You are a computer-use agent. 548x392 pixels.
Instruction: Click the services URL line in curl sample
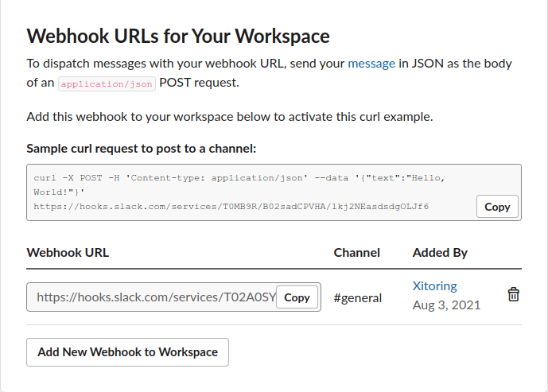tap(231, 207)
